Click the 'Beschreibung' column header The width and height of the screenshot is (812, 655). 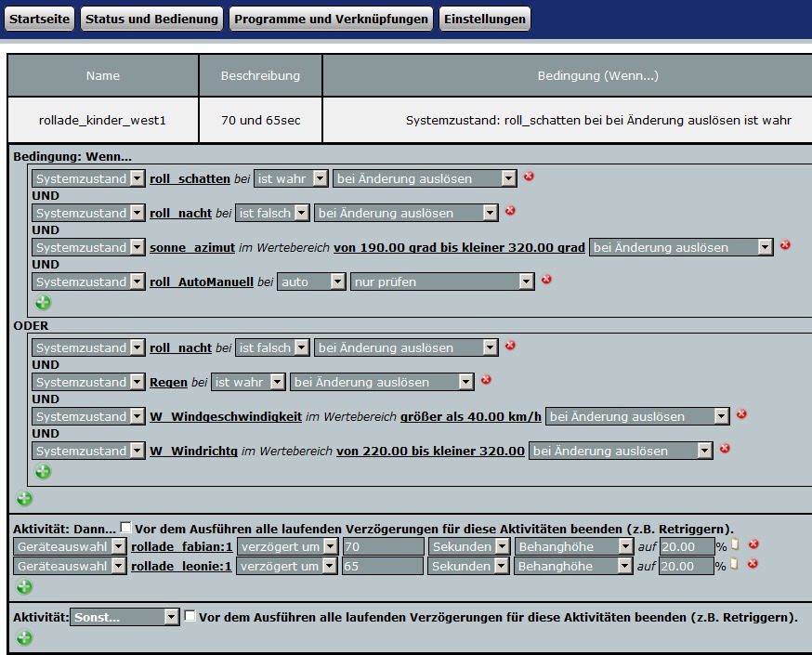(x=260, y=75)
